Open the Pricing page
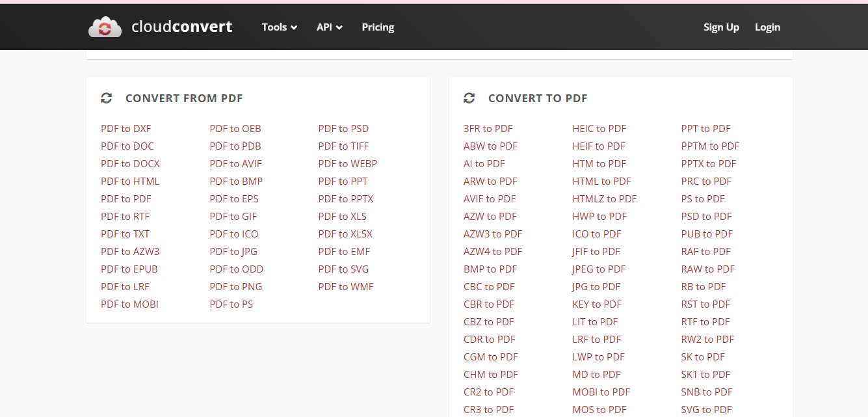The image size is (868, 417). click(378, 27)
